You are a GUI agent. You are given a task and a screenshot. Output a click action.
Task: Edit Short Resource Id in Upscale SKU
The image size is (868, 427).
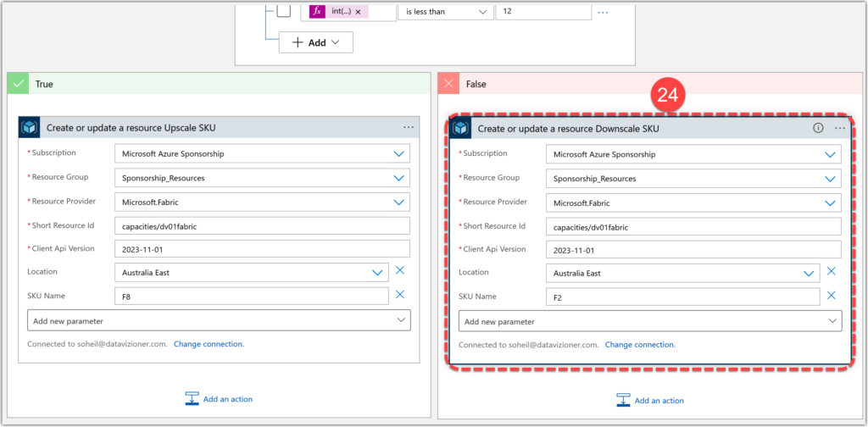coord(263,225)
